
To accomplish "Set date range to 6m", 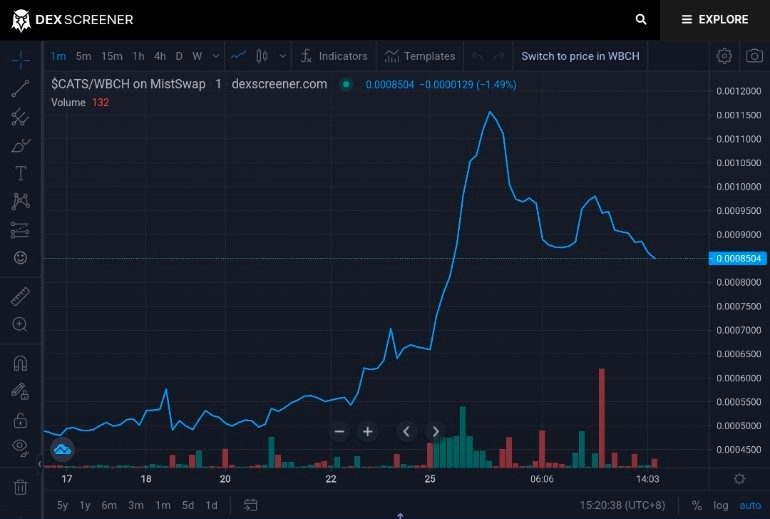I will [x=109, y=505].
